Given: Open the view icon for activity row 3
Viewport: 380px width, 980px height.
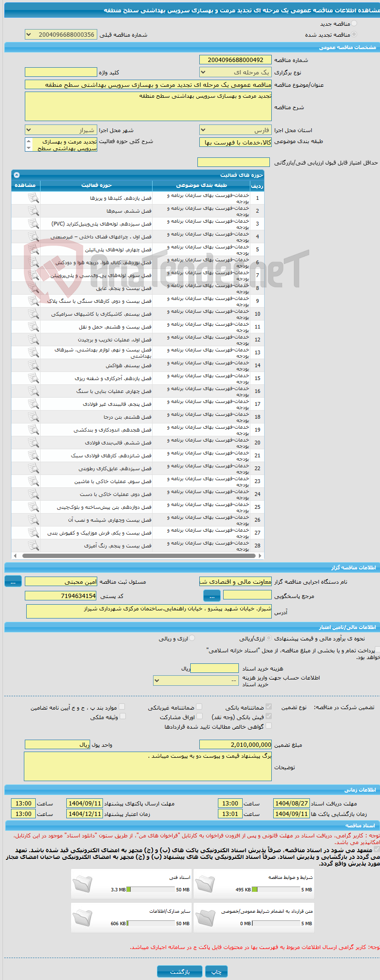Looking at the screenshot, I should pyautogui.click(x=33, y=224).
